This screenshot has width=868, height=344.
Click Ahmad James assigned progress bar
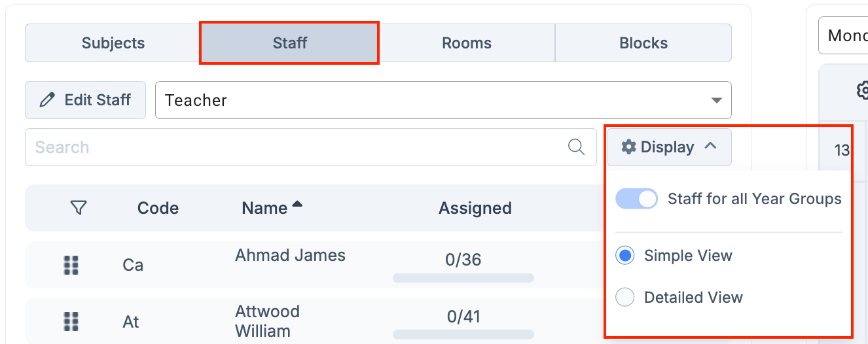463,278
